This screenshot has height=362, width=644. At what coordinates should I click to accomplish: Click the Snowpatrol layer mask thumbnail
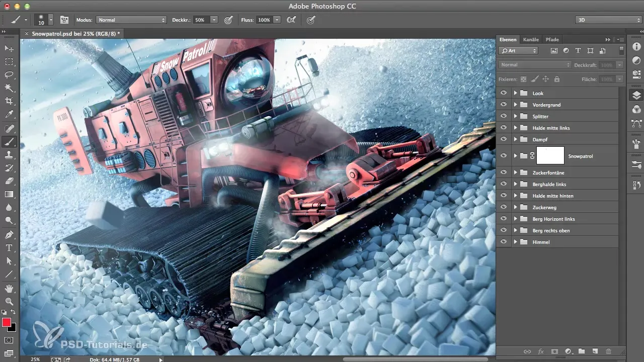[550, 155]
